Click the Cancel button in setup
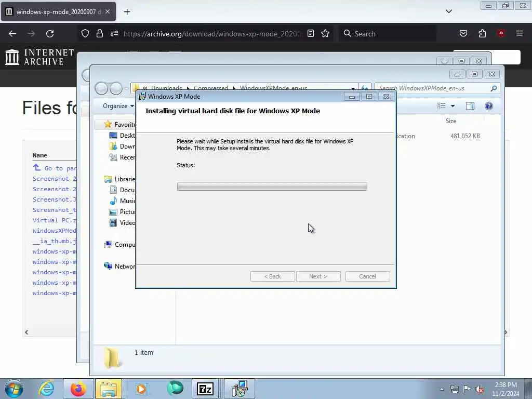Image resolution: width=532 pixels, height=399 pixels. [367, 276]
